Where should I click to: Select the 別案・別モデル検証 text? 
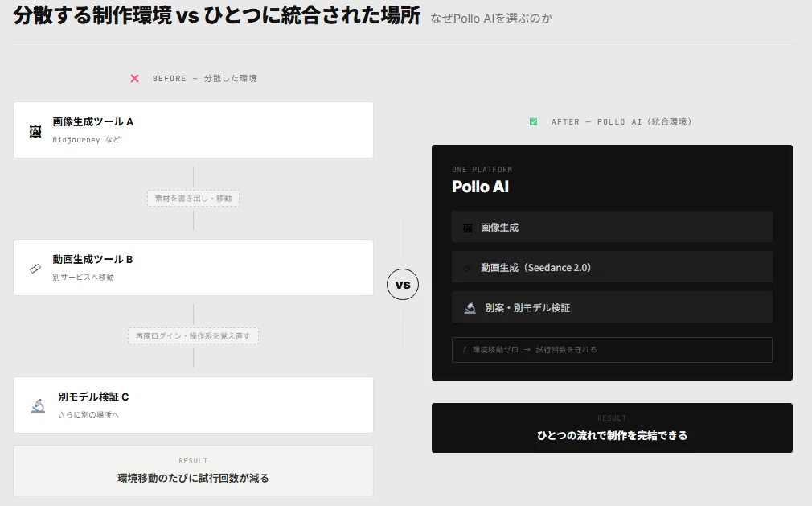pyautogui.click(x=527, y=308)
